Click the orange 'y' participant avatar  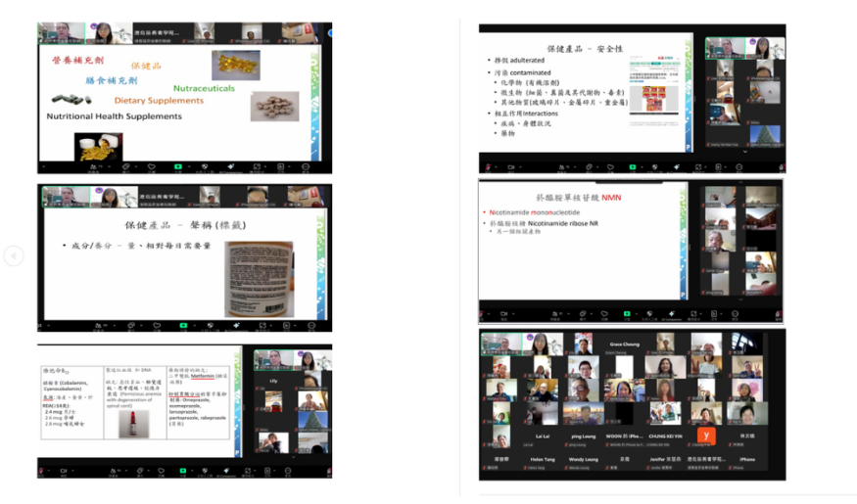pos(705,436)
